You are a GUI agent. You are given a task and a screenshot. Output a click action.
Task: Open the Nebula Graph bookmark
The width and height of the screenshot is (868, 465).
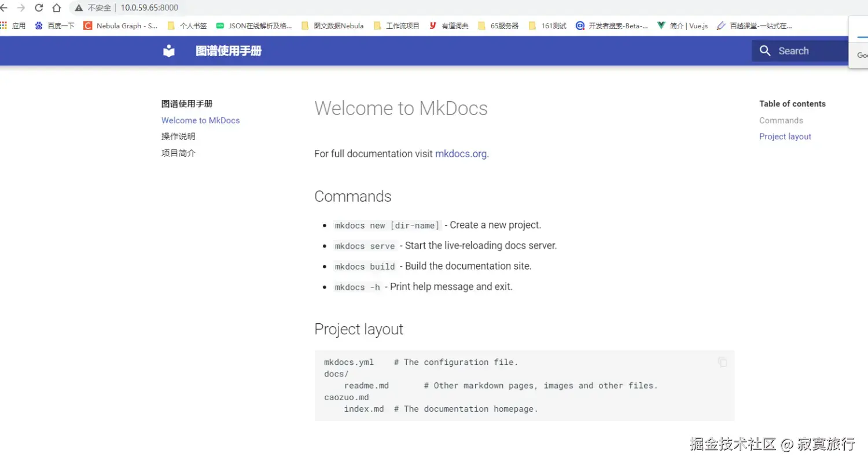point(120,25)
